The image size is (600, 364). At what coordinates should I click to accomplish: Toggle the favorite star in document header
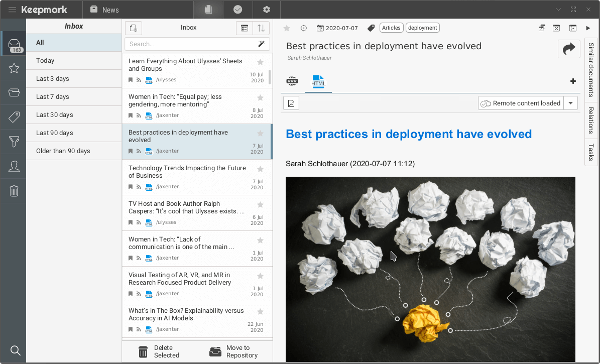tap(287, 28)
